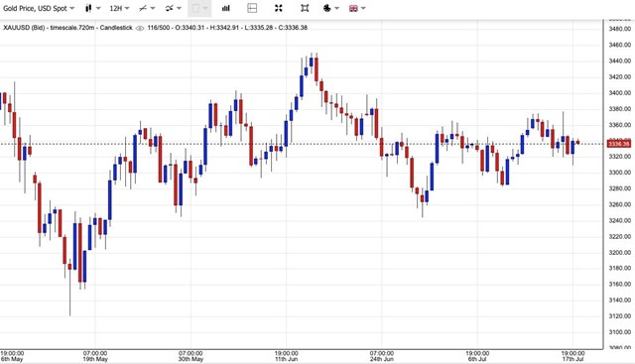Click the 116/500 bar count text
Screen dimensions: 635x364
pos(159,28)
